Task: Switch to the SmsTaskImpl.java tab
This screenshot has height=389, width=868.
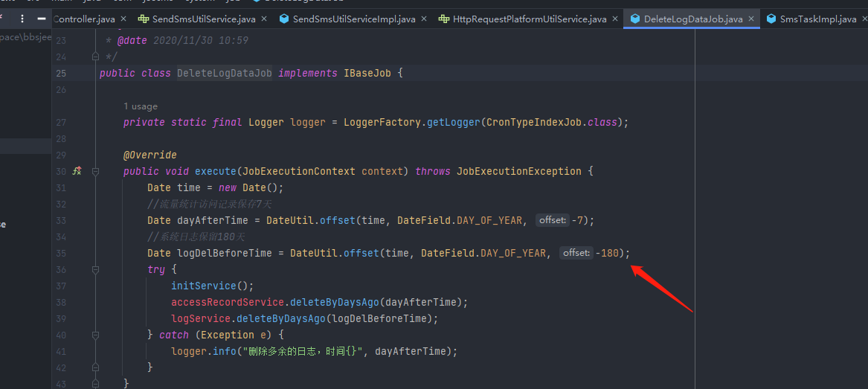Action: coord(817,19)
